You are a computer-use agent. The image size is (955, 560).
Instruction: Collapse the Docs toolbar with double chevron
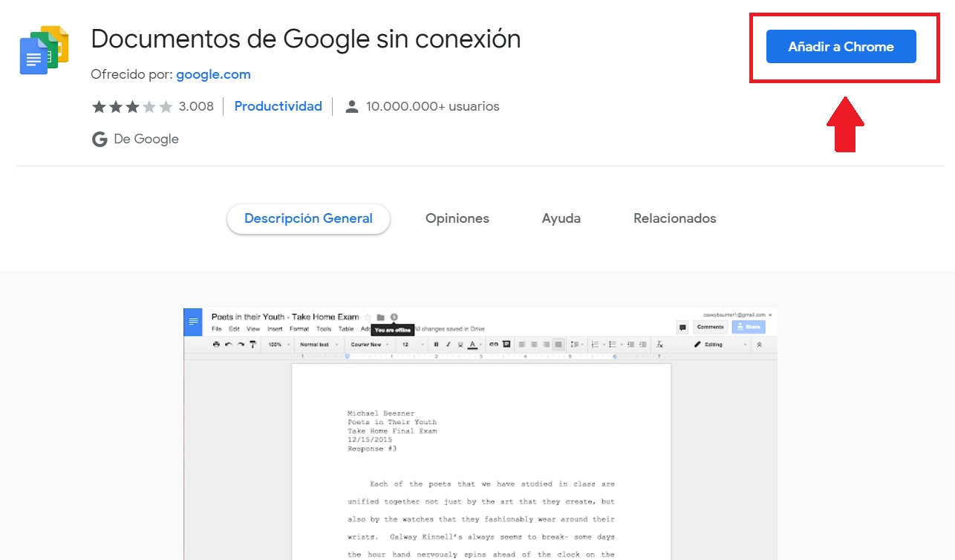click(x=759, y=345)
